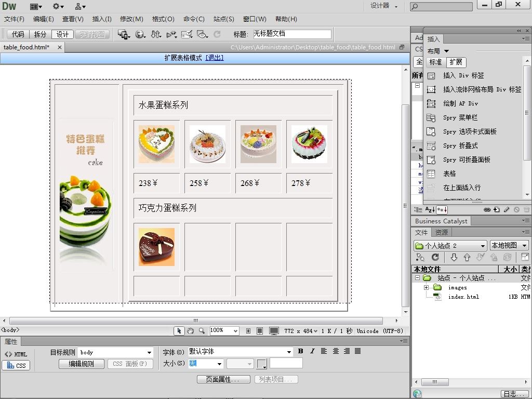Toggle Design view button

[x=62, y=34]
